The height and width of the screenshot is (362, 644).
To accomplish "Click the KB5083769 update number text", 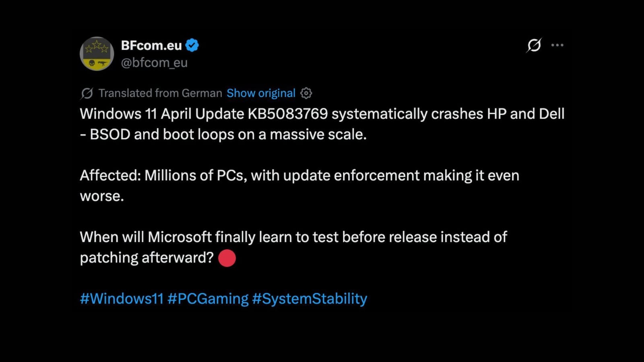I will 287,114.
